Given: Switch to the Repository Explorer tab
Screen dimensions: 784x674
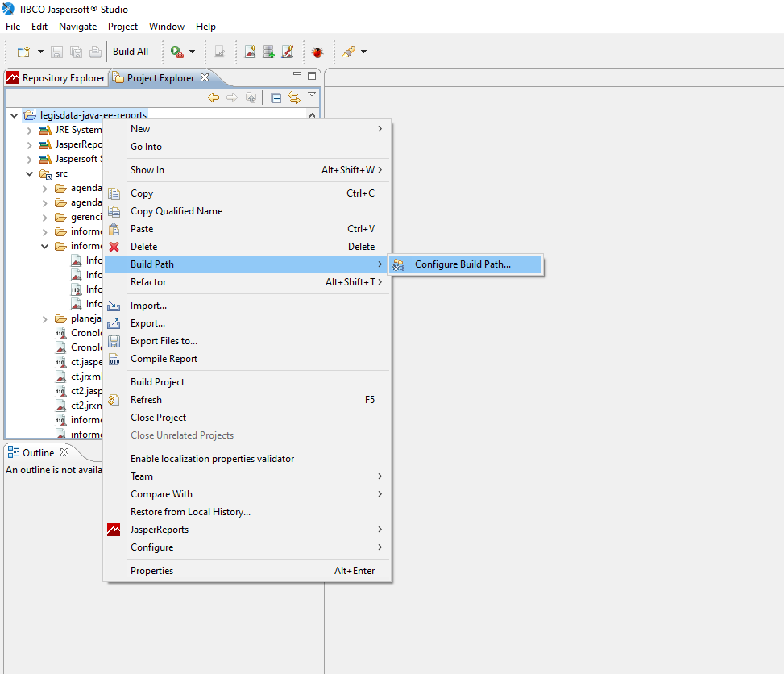Looking at the screenshot, I should pos(56,78).
